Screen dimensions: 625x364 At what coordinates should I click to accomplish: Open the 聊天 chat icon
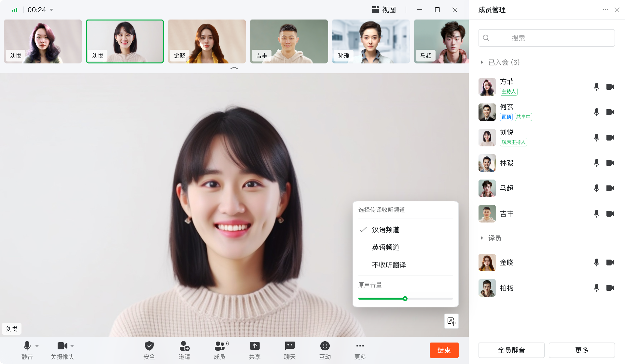tap(290, 346)
